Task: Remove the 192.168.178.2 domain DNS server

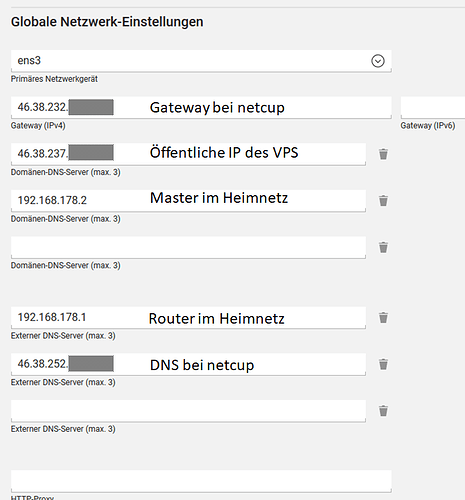Action: tap(383, 201)
